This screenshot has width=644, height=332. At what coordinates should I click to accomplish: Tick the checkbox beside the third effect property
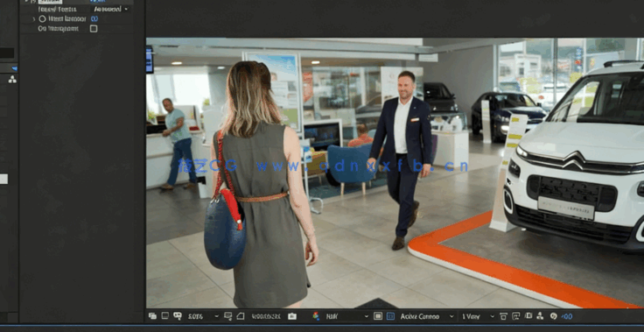[x=94, y=29]
